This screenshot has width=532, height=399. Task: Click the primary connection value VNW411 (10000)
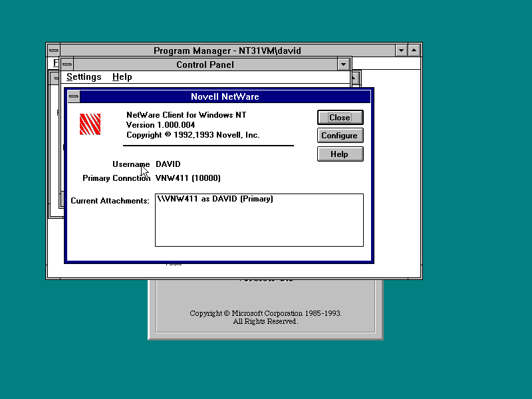point(188,178)
